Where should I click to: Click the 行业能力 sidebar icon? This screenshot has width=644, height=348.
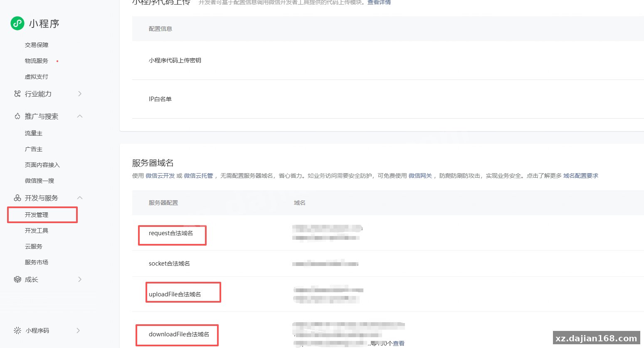coord(17,94)
